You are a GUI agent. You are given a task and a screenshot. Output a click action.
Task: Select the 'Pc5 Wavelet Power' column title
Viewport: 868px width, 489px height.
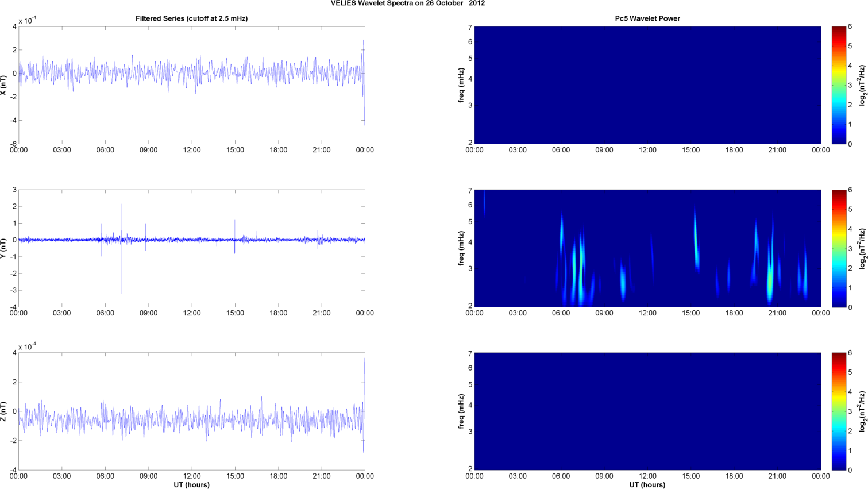[647, 18]
